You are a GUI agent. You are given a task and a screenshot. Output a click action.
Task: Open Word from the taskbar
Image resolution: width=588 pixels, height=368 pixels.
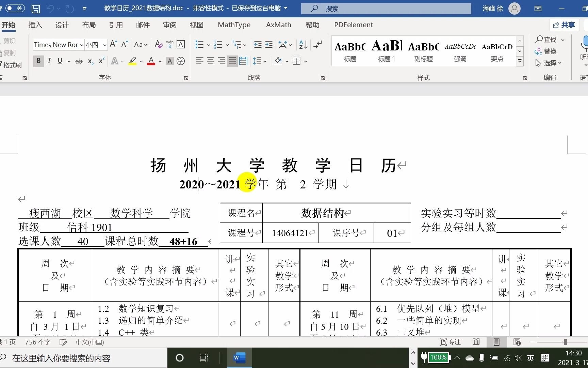pos(240,358)
